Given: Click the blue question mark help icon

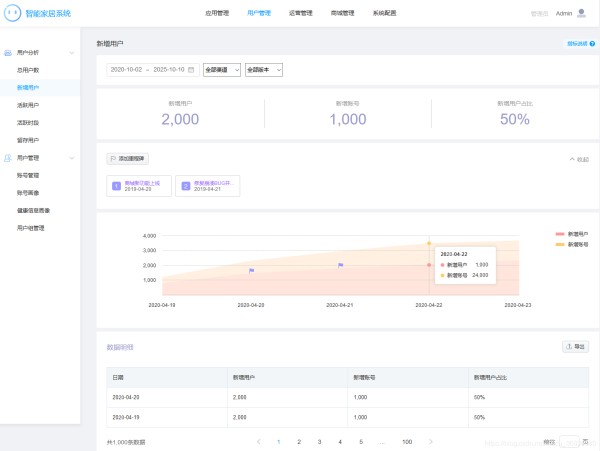Looking at the screenshot, I should click(x=592, y=44).
